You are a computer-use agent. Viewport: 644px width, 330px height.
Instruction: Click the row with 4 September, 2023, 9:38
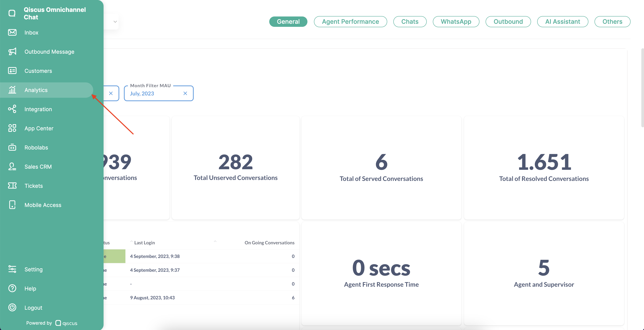201,256
